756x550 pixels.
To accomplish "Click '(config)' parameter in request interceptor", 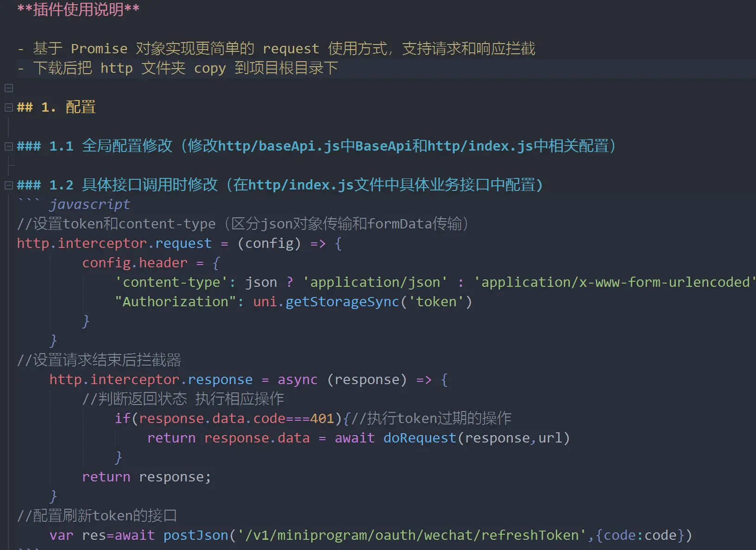I will tap(269, 243).
